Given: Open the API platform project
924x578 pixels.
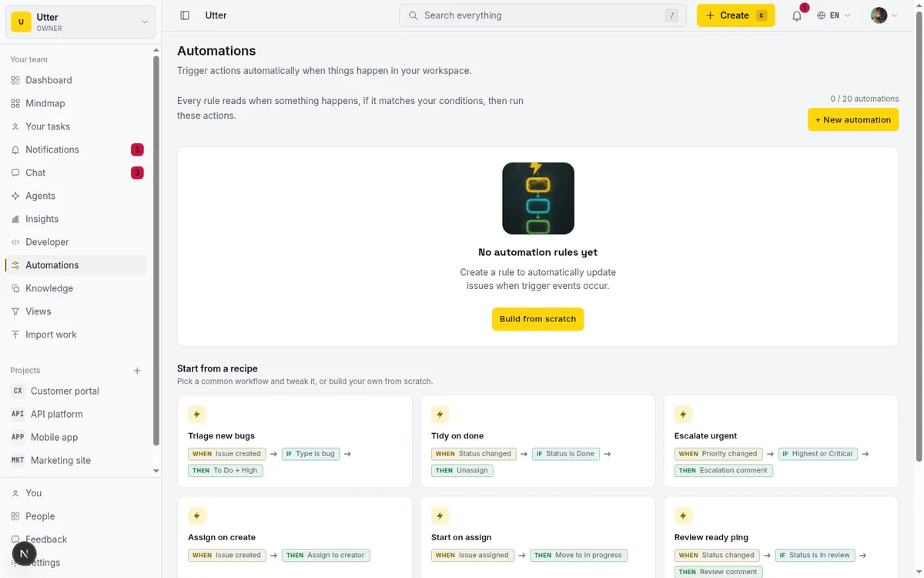Looking at the screenshot, I should pos(75,414).
